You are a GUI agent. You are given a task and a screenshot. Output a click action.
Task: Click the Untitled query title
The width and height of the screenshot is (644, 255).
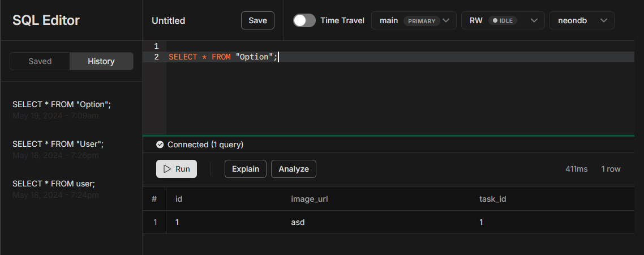169,21
